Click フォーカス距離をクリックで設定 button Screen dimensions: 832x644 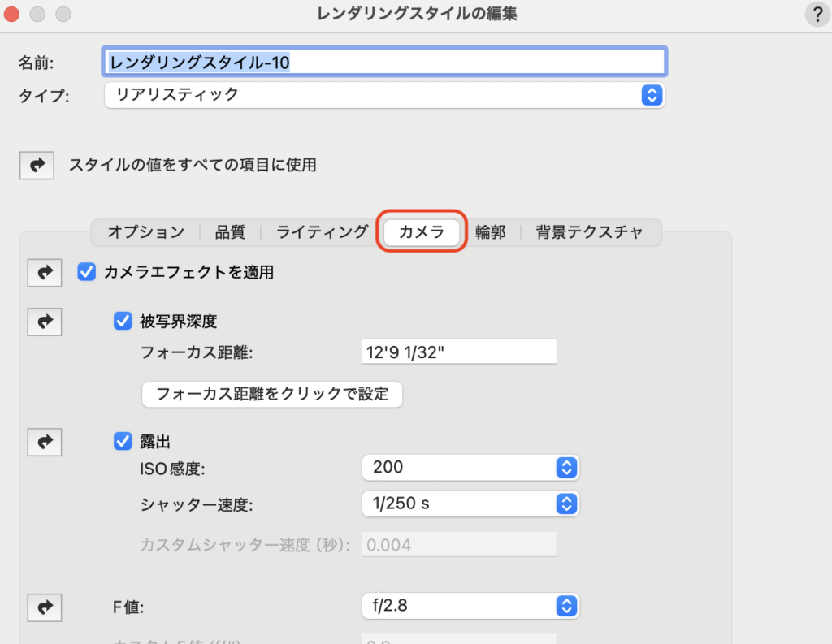272,395
